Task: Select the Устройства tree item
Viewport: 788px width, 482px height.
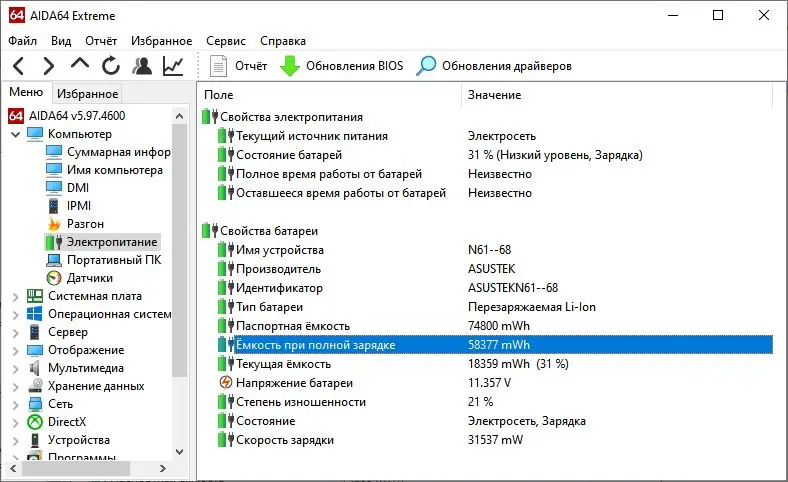Action: (78, 440)
